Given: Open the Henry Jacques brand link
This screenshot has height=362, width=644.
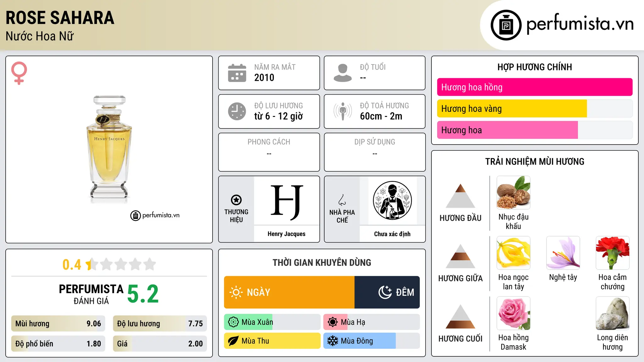Looking at the screenshot, I should click(x=286, y=234).
